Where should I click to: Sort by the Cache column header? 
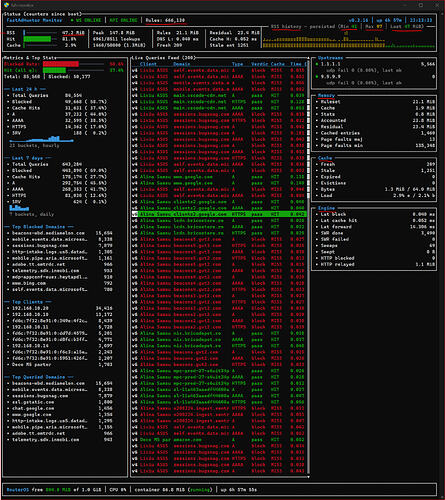pyautogui.click(x=278, y=64)
